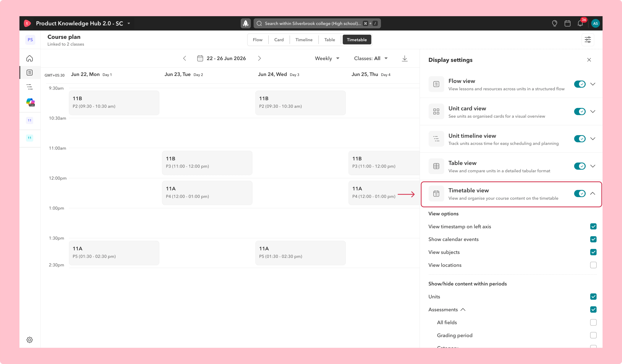Expand the Table view settings chevron

coord(593,166)
